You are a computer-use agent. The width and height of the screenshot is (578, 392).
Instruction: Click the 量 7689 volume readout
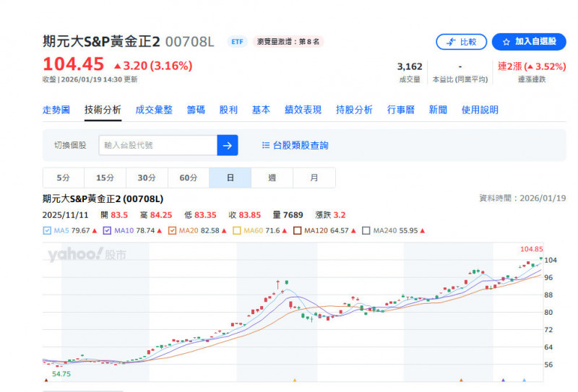[288, 215]
